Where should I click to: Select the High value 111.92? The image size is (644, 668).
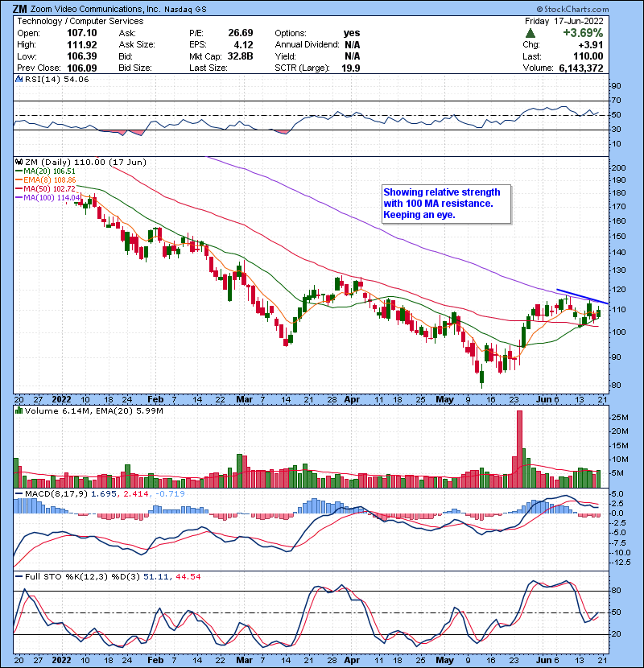pos(82,45)
